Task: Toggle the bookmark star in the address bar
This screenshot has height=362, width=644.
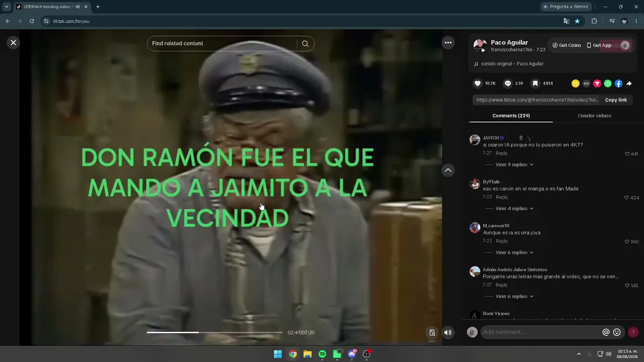Action: pos(577,21)
